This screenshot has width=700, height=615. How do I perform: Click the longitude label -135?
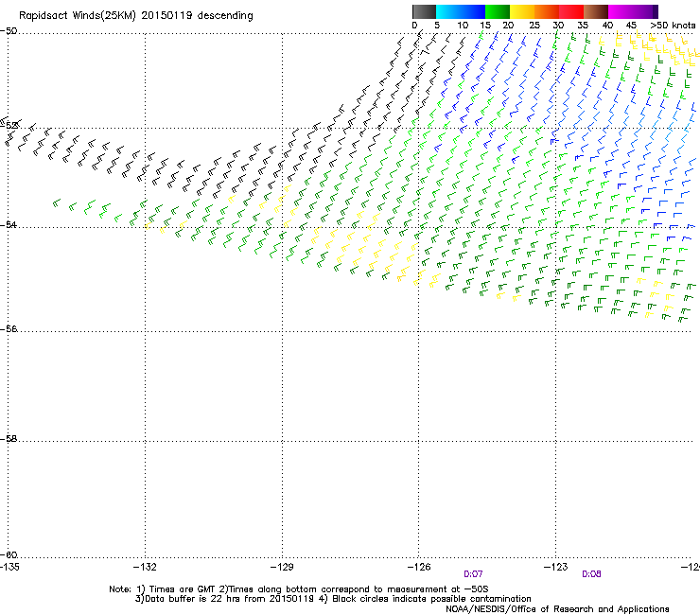(x=9, y=567)
